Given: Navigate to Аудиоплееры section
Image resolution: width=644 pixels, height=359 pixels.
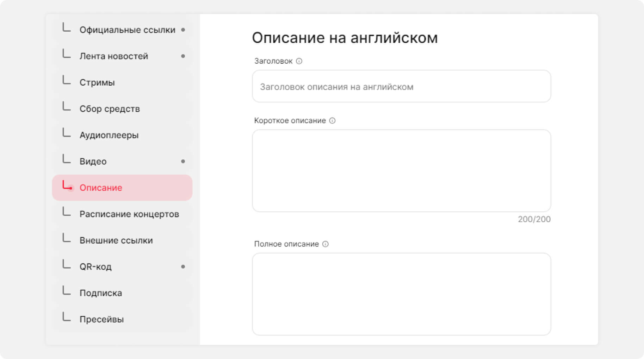Looking at the screenshot, I should 109,135.
